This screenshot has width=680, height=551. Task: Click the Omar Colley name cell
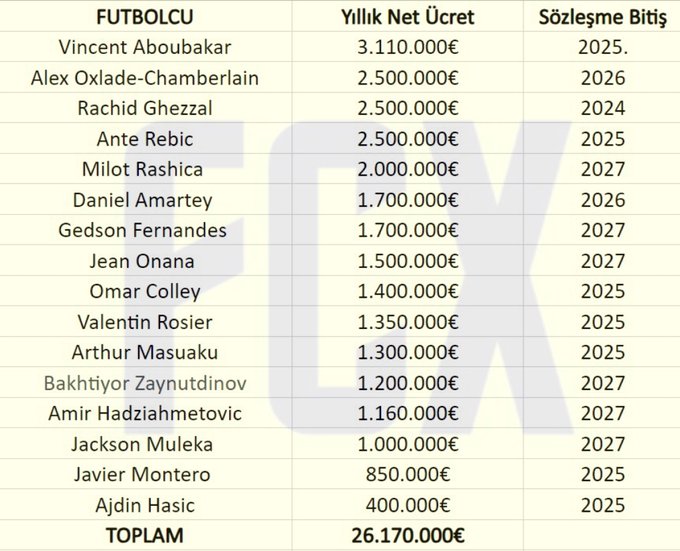143,291
